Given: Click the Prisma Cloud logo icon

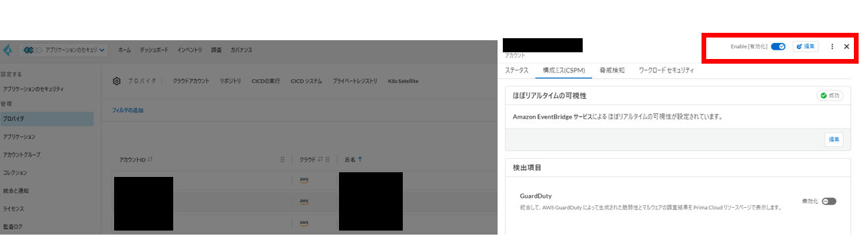Looking at the screenshot, I should click(x=7, y=50).
